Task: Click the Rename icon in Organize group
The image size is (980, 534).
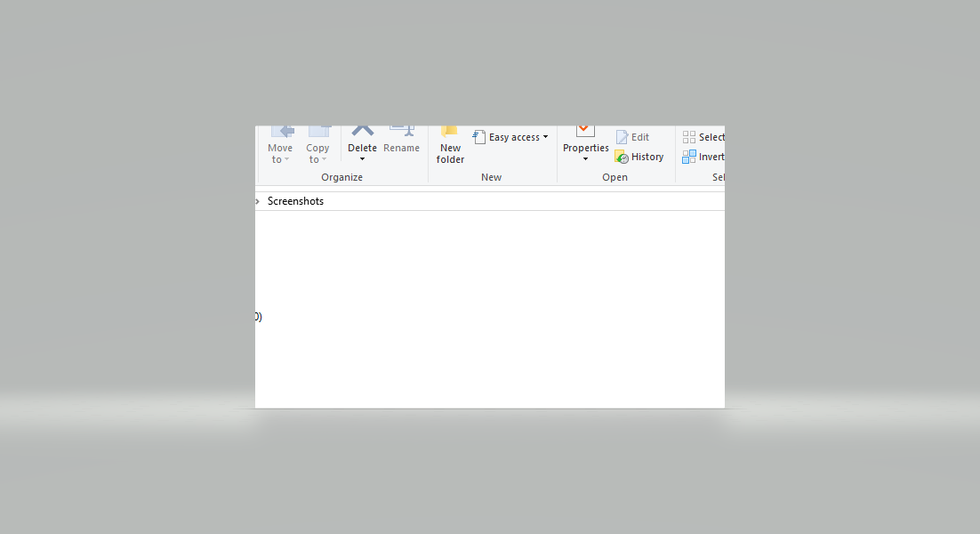Action: point(402,131)
